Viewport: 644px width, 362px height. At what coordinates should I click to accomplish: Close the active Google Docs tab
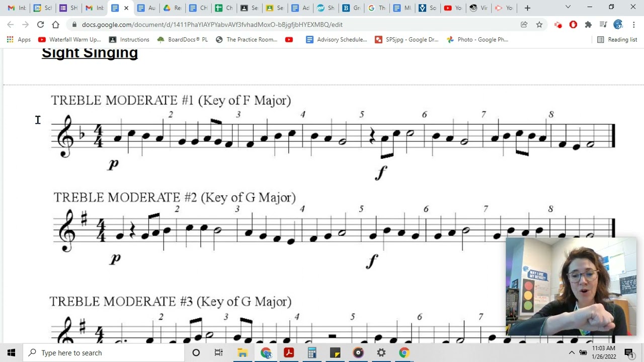click(x=126, y=8)
